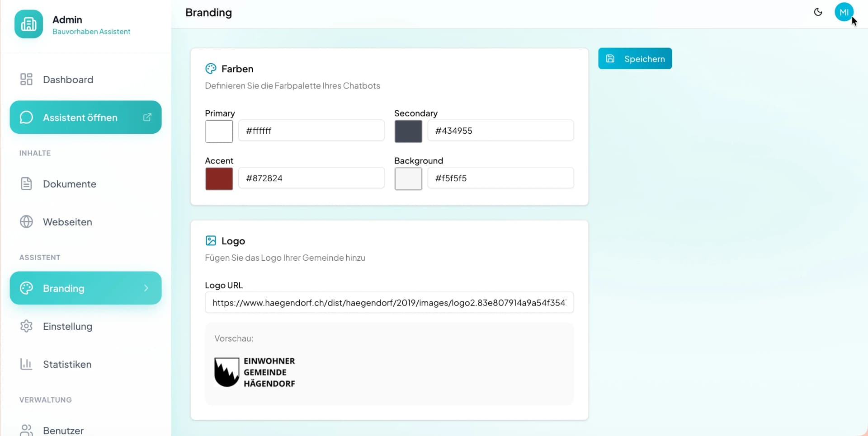The image size is (868, 436).
Task: Open the Secondary color swatch picker
Action: pos(408,131)
